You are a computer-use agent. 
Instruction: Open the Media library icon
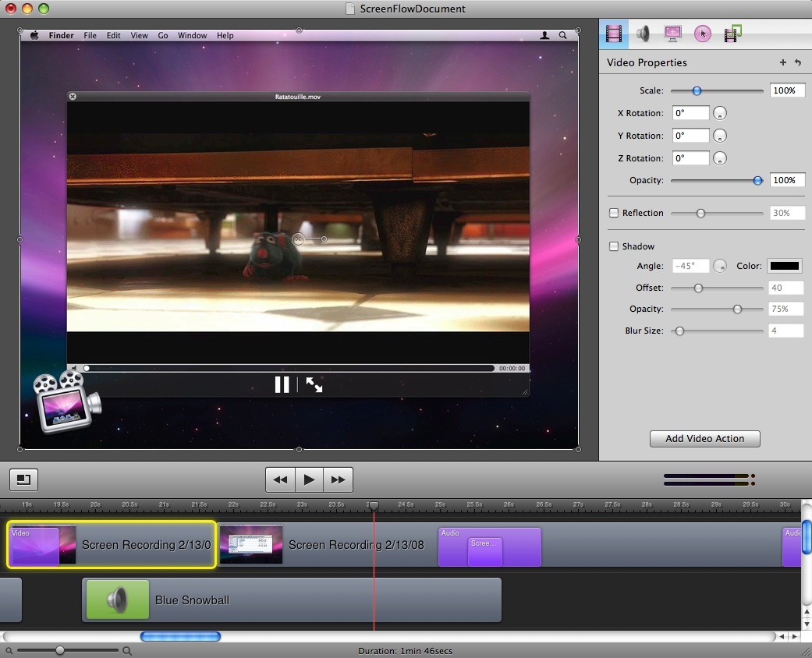732,34
